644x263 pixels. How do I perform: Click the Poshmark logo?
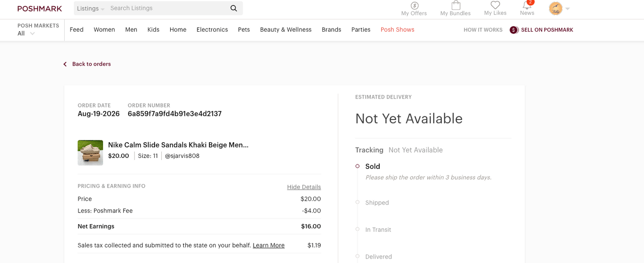(40, 8)
